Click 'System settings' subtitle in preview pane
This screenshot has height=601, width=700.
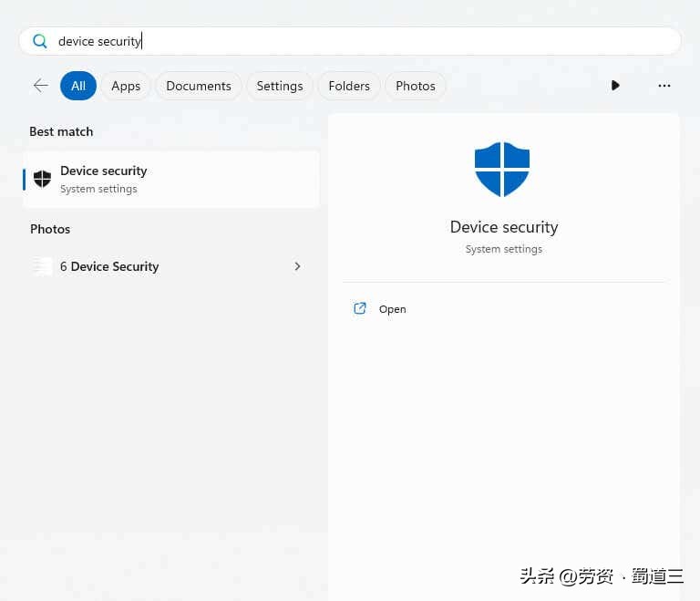pyautogui.click(x=503, y=249)
